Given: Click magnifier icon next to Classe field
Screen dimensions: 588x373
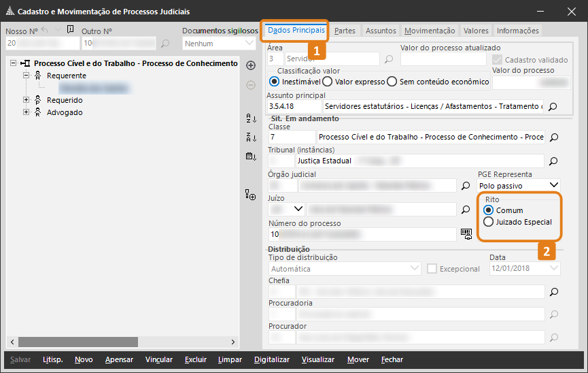Looking at the screenshot, I should click(x=553, y=137).
